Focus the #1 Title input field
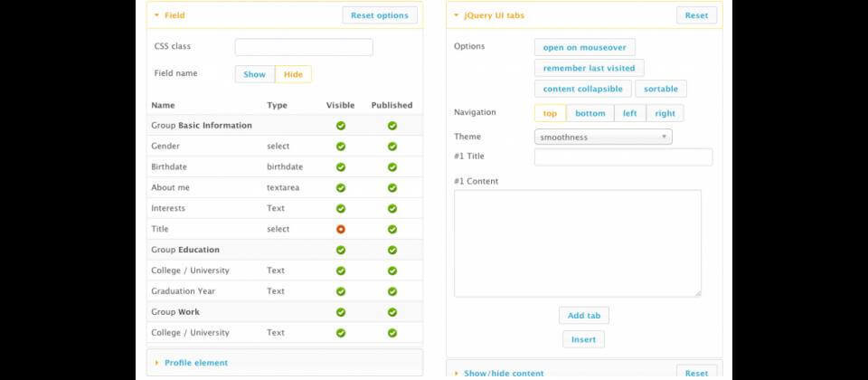The image size is (868, 380). click(x=623, y=157)
